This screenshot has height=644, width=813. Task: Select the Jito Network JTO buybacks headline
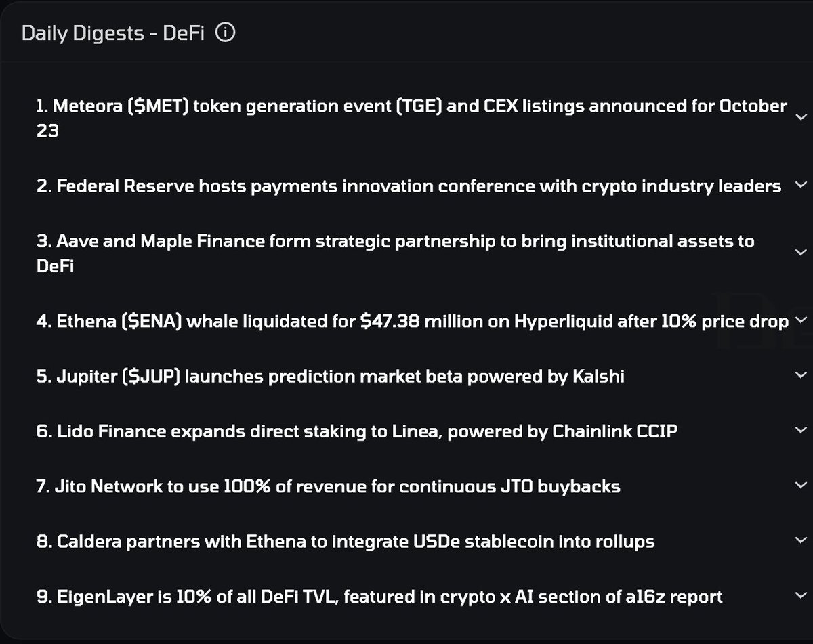click(328, 486)
